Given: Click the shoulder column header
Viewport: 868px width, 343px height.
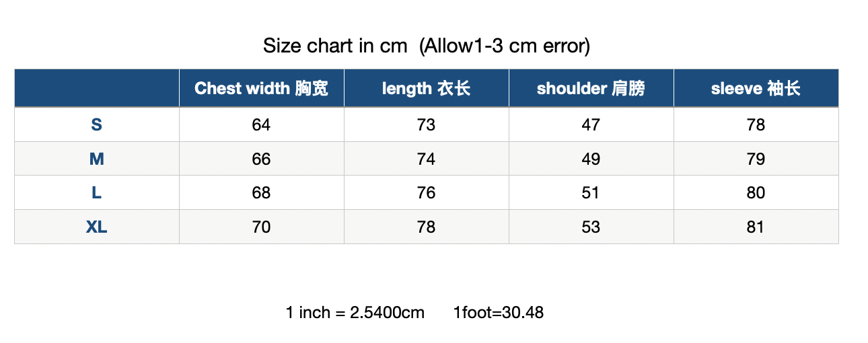Looking at the screenshot, I should coord(591,88).
